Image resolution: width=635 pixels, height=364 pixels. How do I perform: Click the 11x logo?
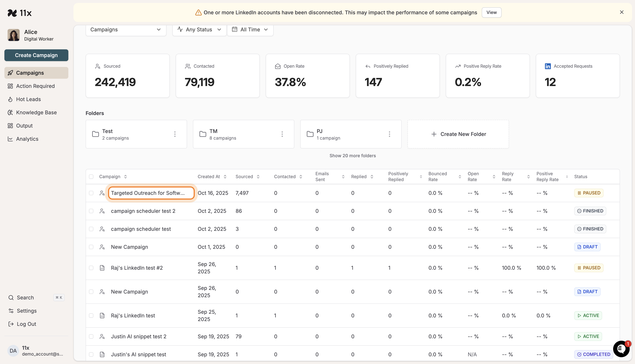pyautogui.click(x=20, y=13)
